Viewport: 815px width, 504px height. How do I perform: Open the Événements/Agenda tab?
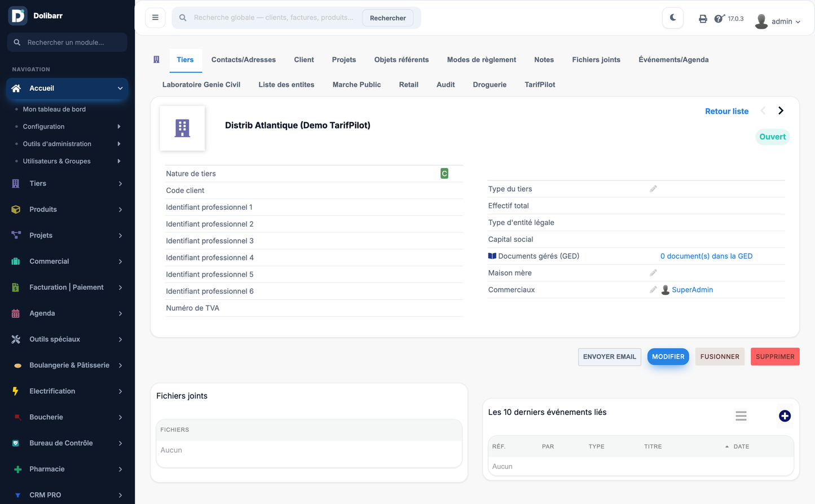click(673, 60)
